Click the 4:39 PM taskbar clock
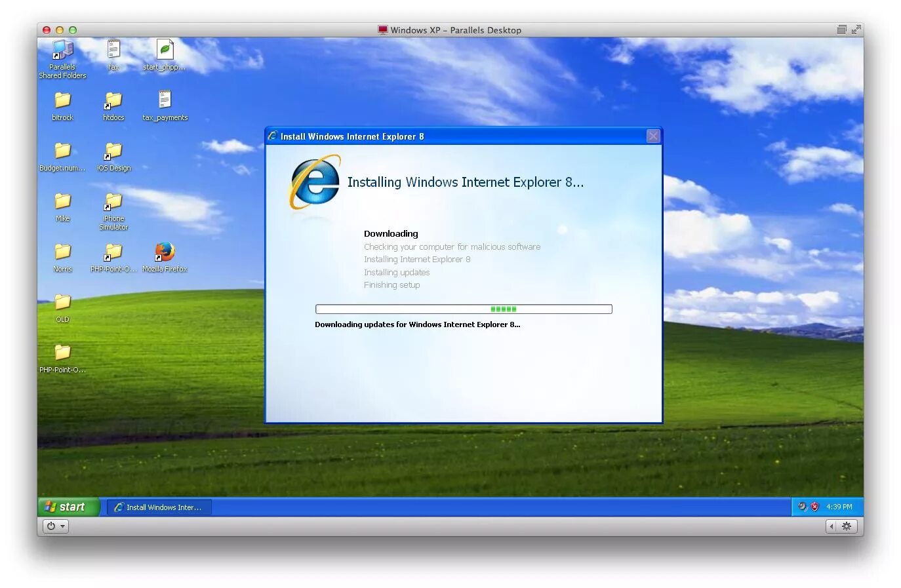 pos(839,507)
